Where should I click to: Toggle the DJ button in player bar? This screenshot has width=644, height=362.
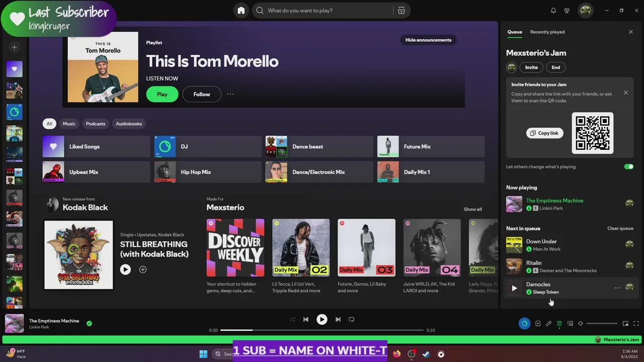[524, 324]
